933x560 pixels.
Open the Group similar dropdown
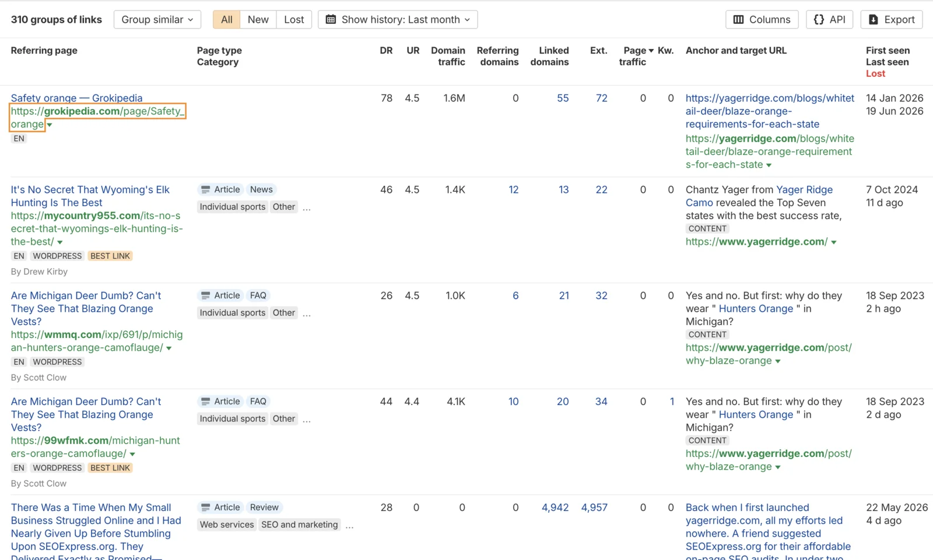coord(157,19)
